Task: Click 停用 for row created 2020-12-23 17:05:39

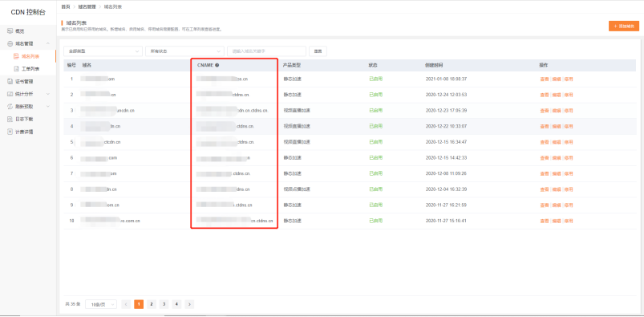Action: click(569, 111)
